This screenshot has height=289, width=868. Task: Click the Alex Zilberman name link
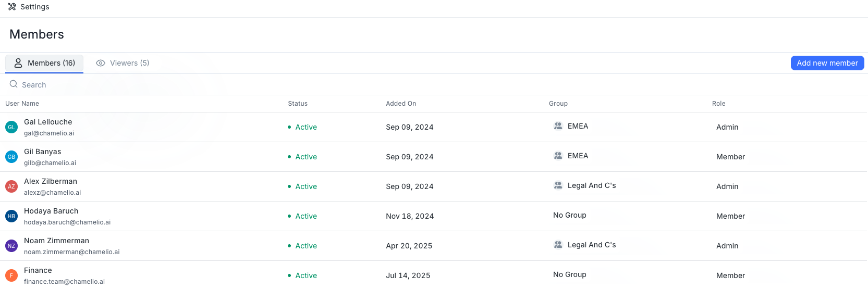tap(51, 181)
